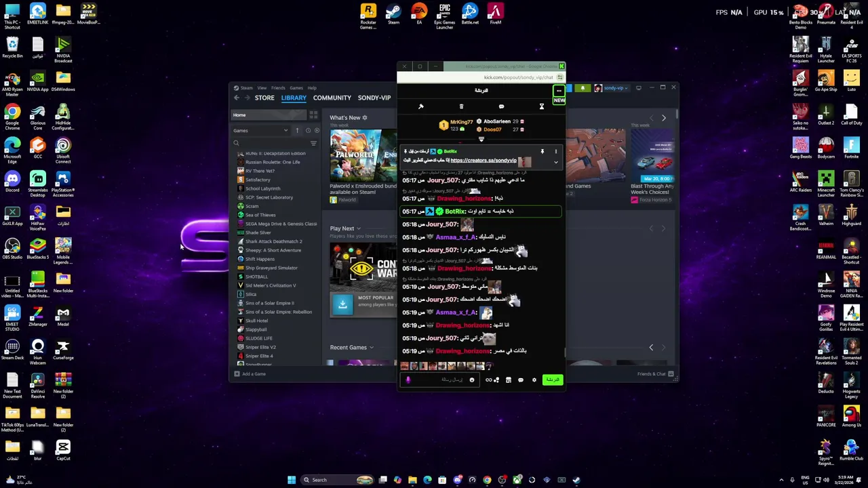Open the Games filter dropdown in Steam library

(260, 130)
